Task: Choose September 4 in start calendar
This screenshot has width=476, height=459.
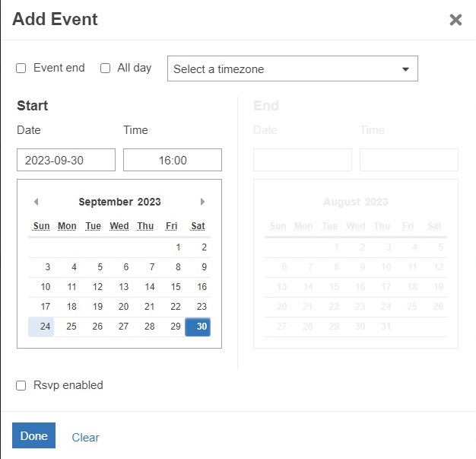Action: (x=74, y=267)
